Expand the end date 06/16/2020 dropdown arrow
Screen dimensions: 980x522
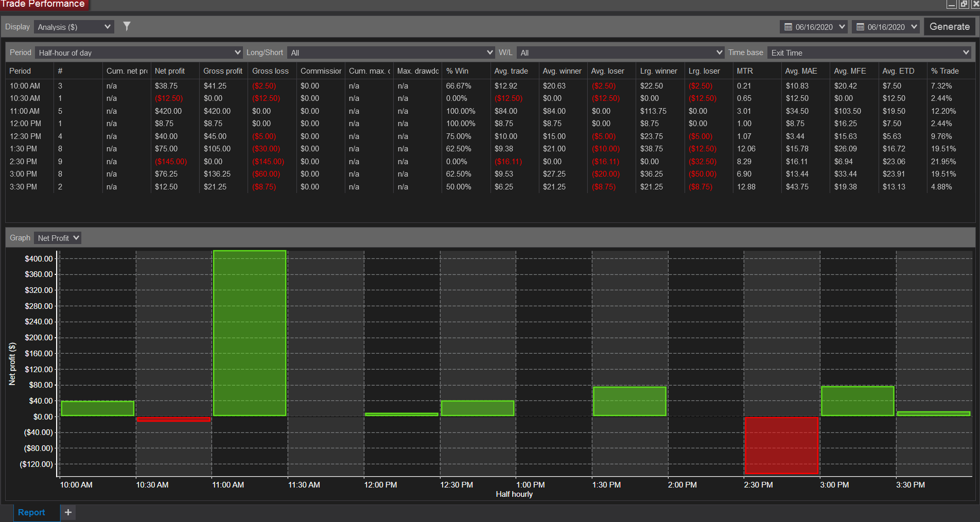pos(914,27)
